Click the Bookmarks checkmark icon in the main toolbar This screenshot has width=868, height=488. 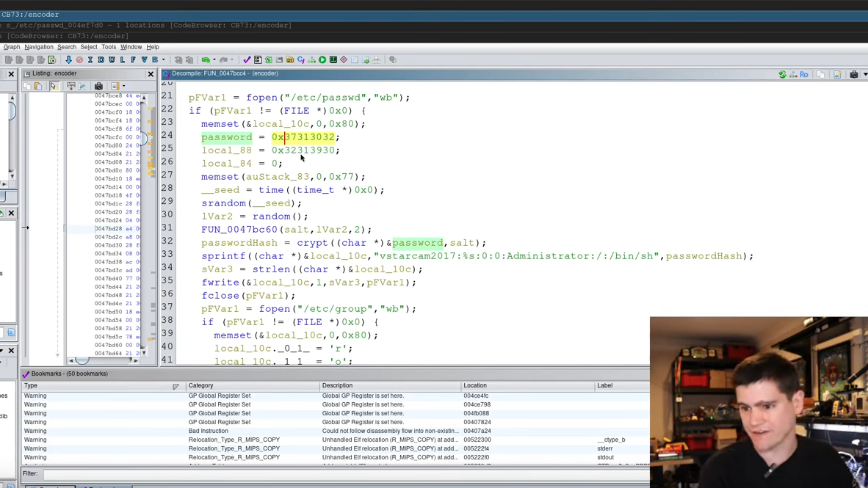click(x=247, y=60)
